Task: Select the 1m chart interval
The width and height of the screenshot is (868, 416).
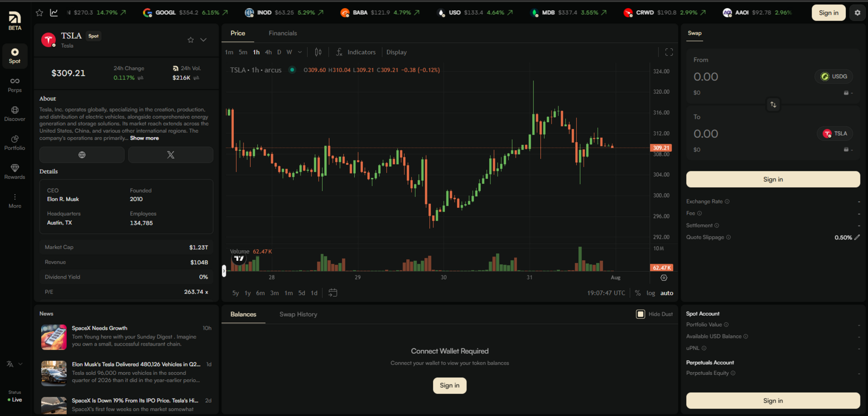Action: tap(229, 52)
